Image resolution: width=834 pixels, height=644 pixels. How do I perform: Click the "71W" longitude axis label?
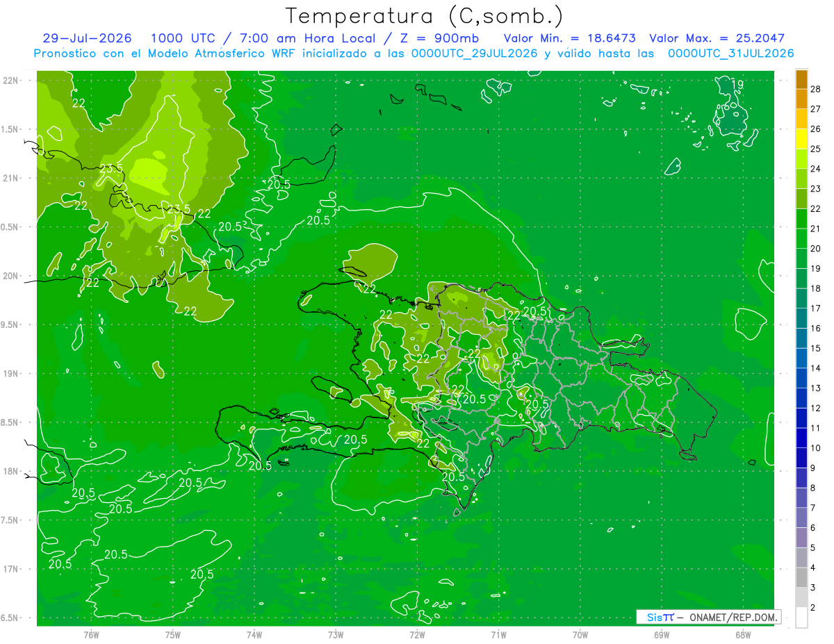tap(498, 635)
